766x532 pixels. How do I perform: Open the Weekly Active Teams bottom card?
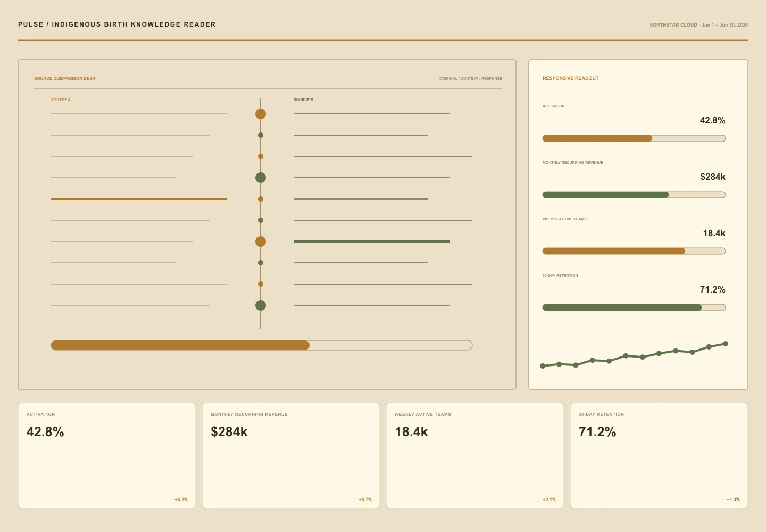point(475,455)
